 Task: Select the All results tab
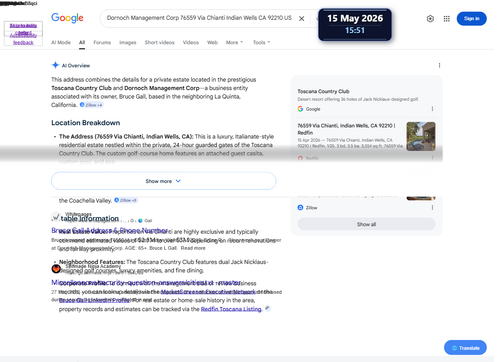click(82, 42)
